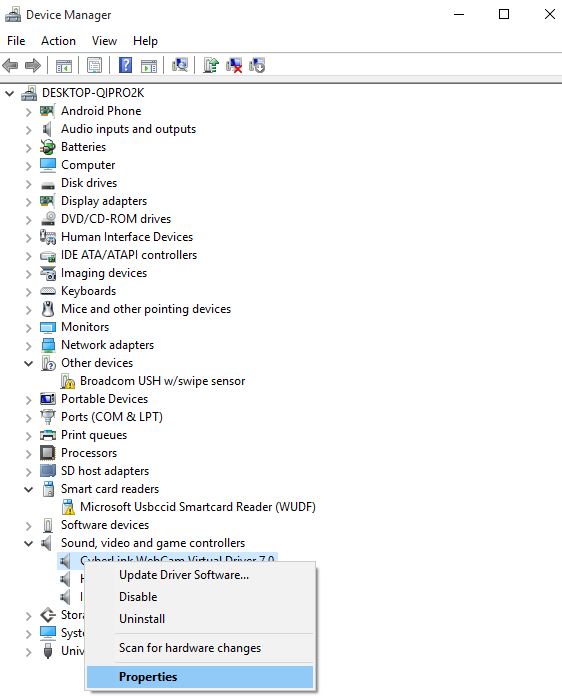Click the Print queues printer icon
The image size is (562, 696).
[47, 435]
